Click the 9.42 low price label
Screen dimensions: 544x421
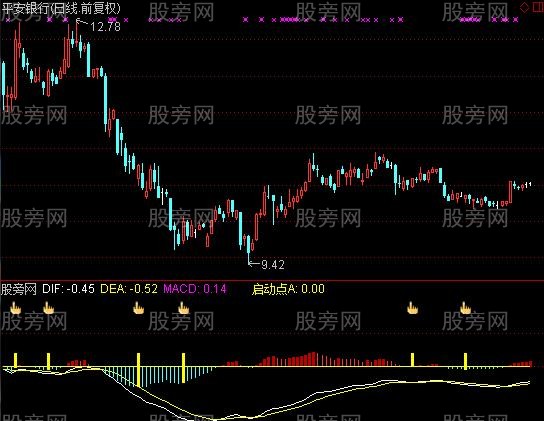point(273,265)
